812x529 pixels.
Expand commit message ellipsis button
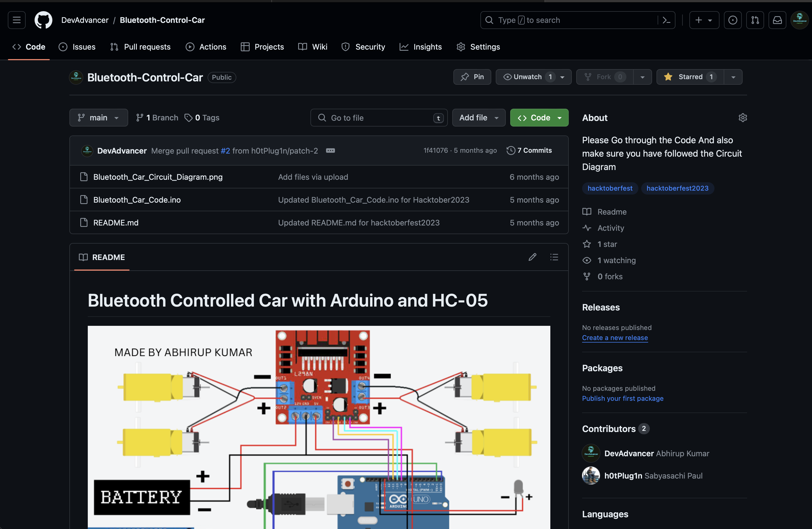pos(330,151)
